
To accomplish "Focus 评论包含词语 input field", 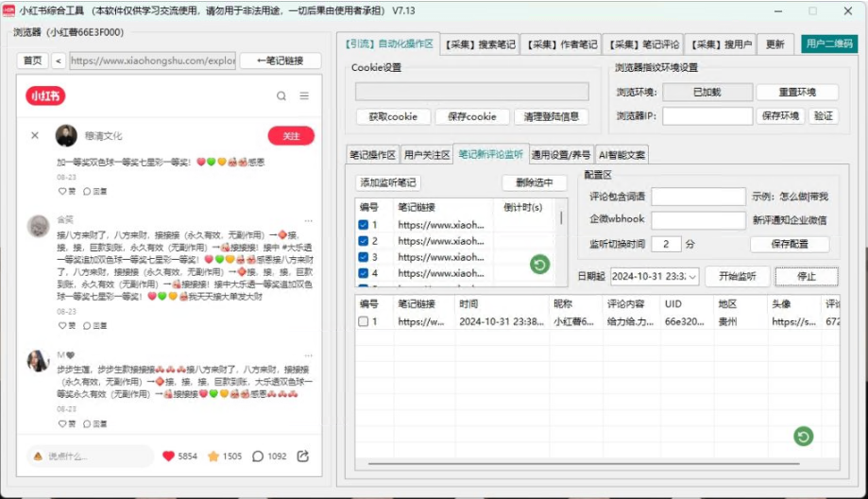I will pyautogui.click(x=699, y=196).
